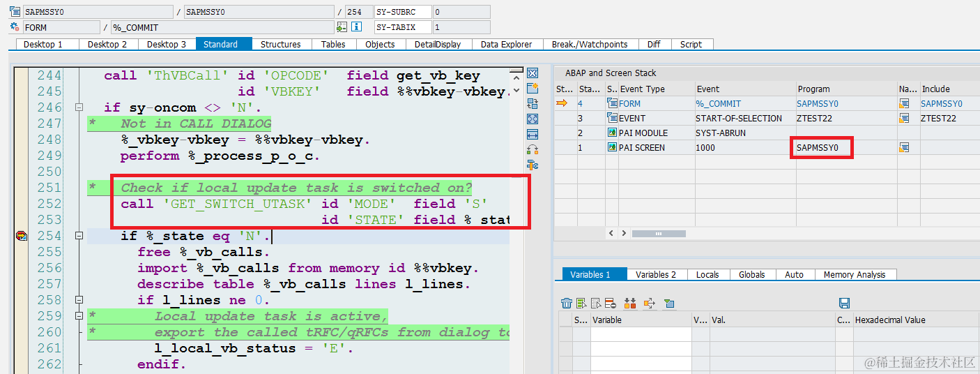Click breakpoint marker at line 254
Screen dimensions: 980x374
pyautogui.click(x=21, y=236)
